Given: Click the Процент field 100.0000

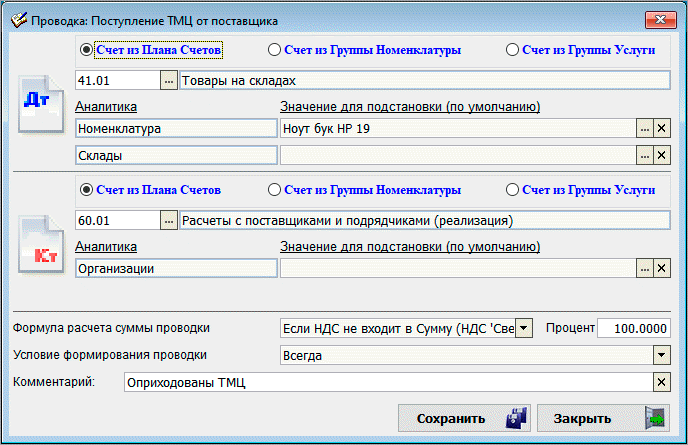Looking at the screenshot, I should coord(634,328).
